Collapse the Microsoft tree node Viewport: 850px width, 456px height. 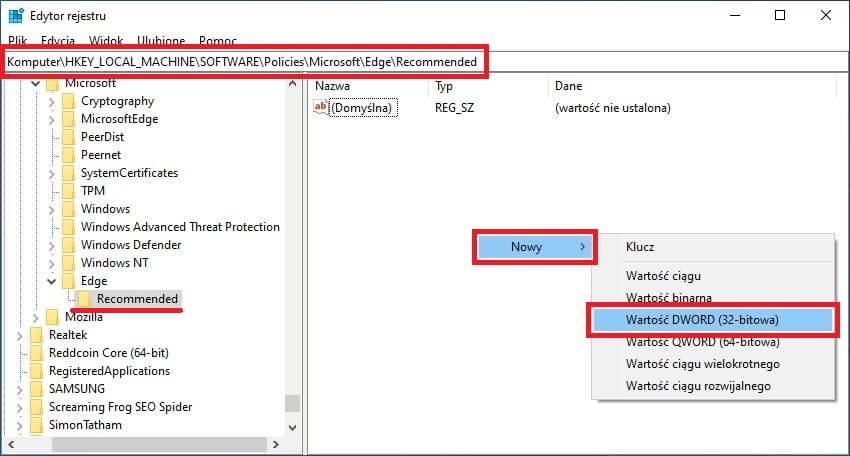point(36,84)
